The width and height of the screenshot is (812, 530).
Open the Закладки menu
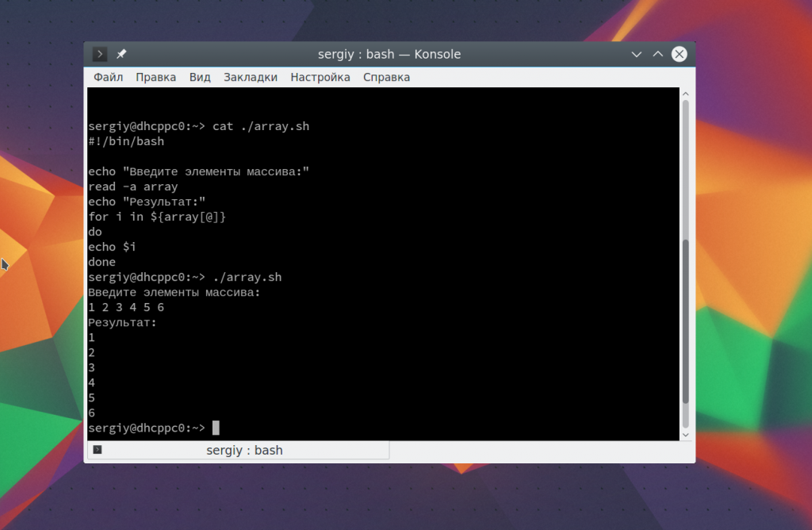tap(251, 77)
